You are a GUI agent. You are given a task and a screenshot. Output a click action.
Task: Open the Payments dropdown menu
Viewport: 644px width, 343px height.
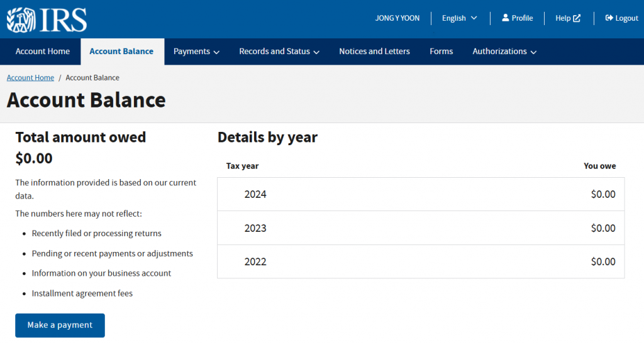[x=196, y=52]
